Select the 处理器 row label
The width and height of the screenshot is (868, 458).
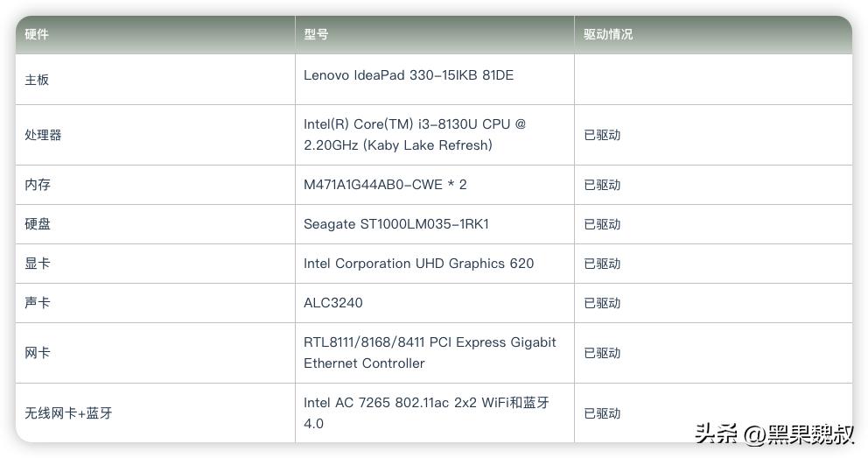(43, 135)
